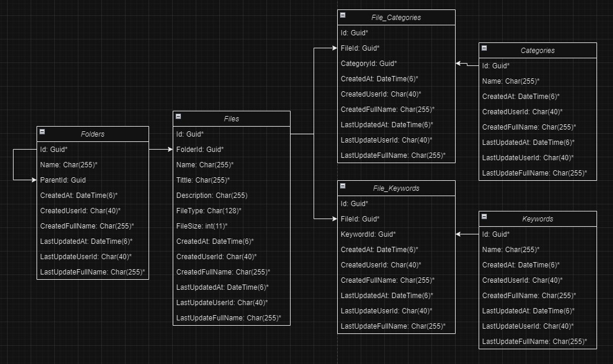
Task: Select the Folders to Files connector arrow
Action: [161, 149]
